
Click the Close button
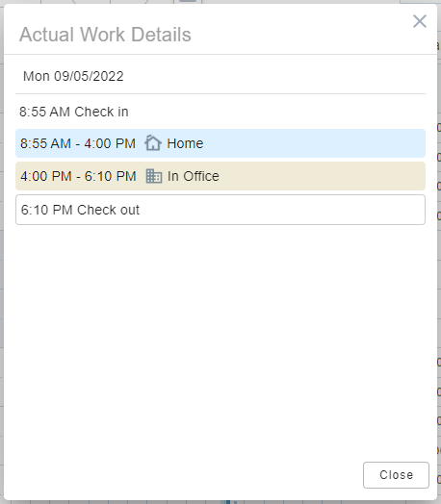pos(396,475)
